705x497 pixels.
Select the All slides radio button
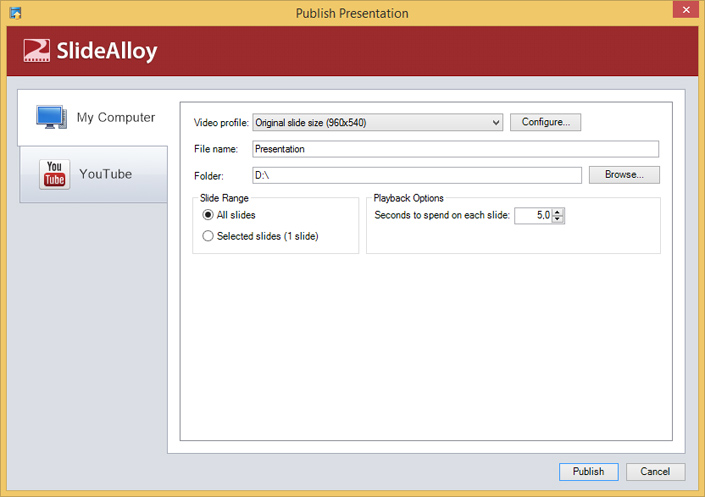[x=207, y=215]
